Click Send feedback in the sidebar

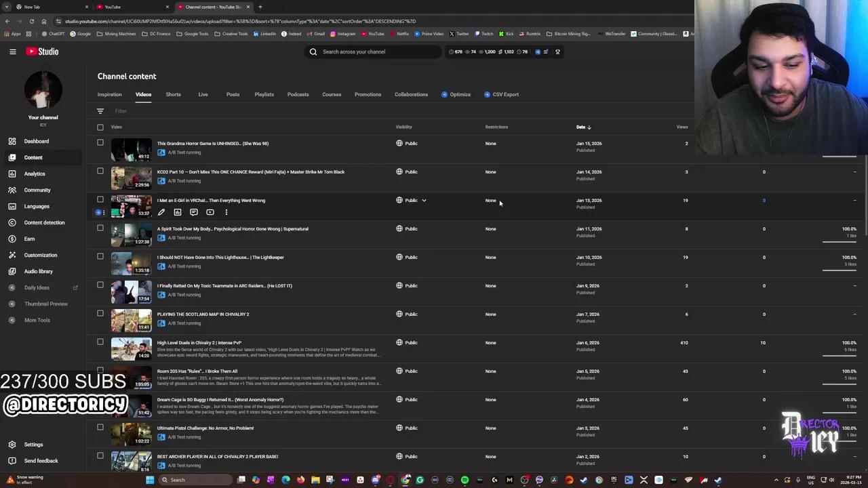[41, 461]
